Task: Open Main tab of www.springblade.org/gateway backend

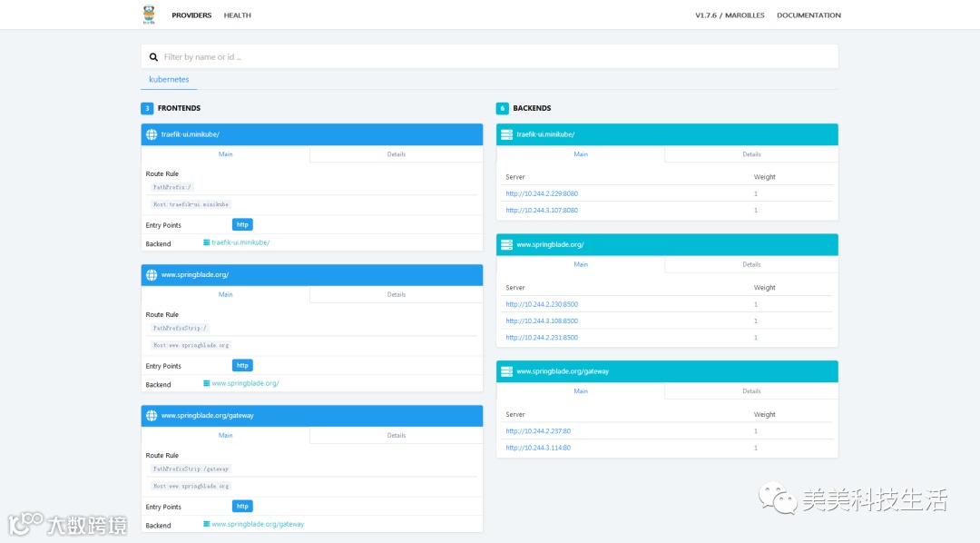Action: pyautogui.click(x=581, y=391)
